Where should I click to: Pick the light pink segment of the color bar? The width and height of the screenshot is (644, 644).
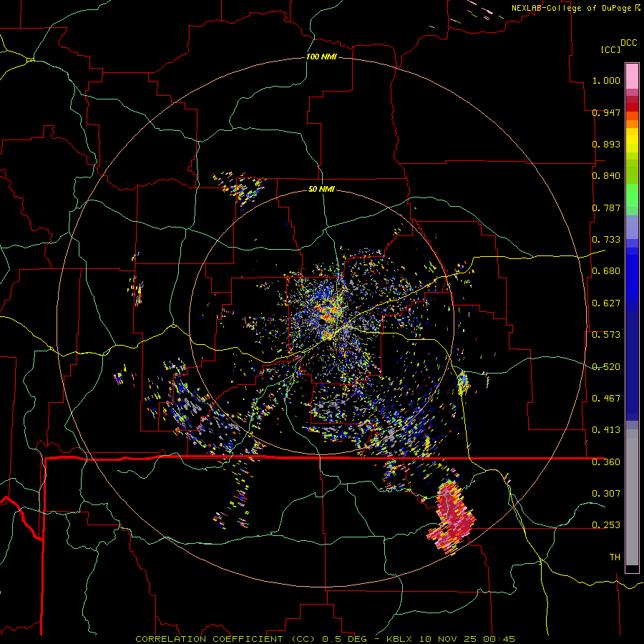(632, 76)
